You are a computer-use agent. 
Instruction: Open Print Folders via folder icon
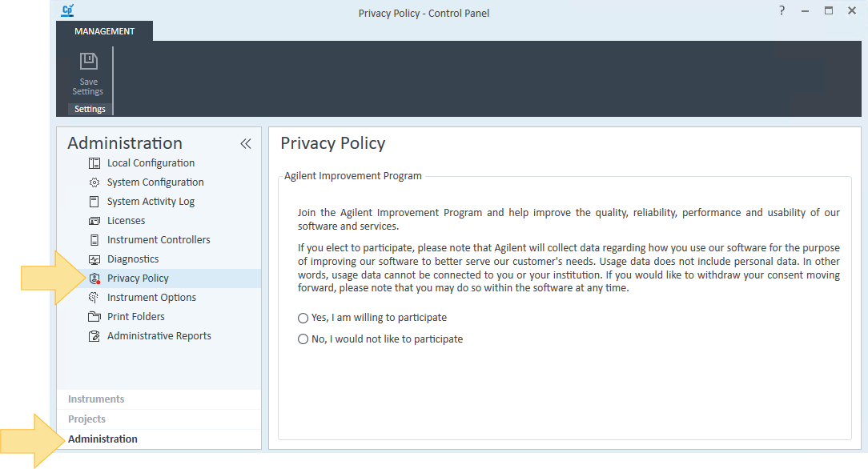tap(94, 317)
